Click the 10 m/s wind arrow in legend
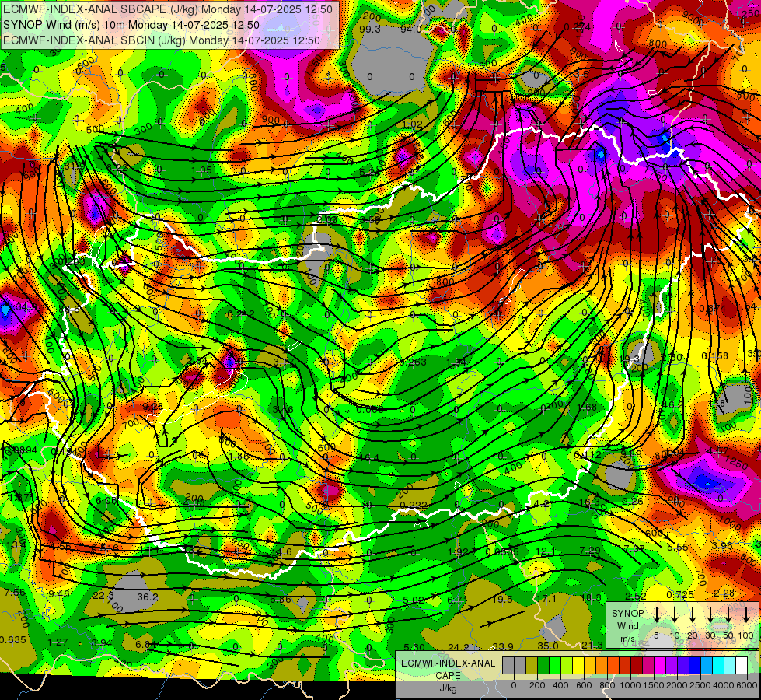This screenshot has width=761, height=700. pos(674,614)
